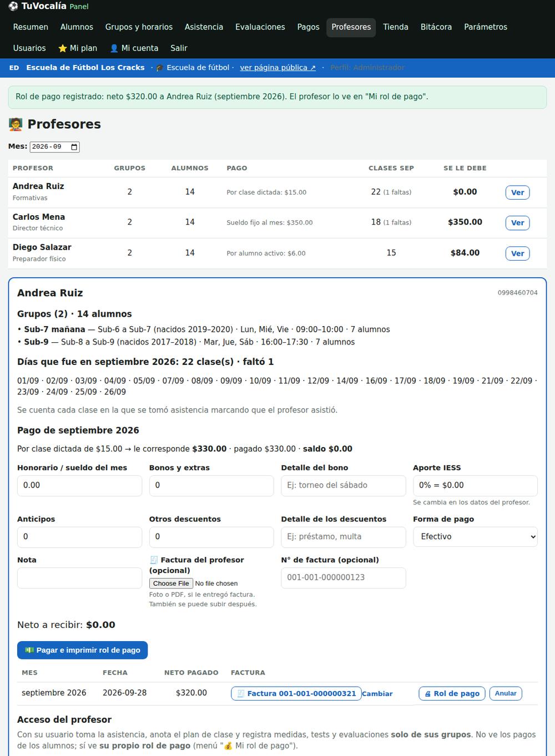Screen dimensions: 555x756
Task: Click the Nota text field
Action: [x=79, y=578]
